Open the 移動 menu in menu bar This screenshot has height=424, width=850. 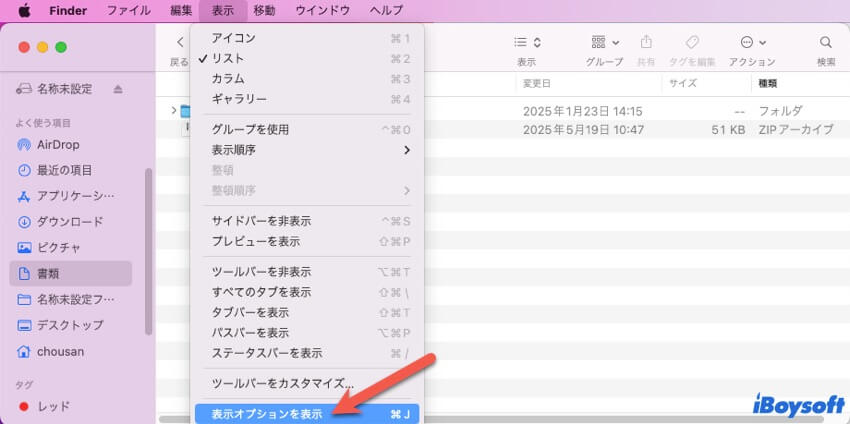pyautogui.click(x=264, y=10)
